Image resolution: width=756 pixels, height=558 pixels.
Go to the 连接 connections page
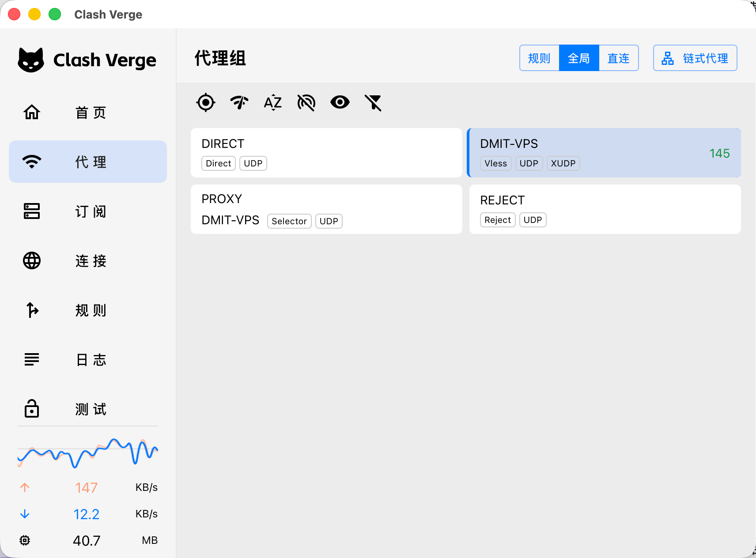(88, 260)
